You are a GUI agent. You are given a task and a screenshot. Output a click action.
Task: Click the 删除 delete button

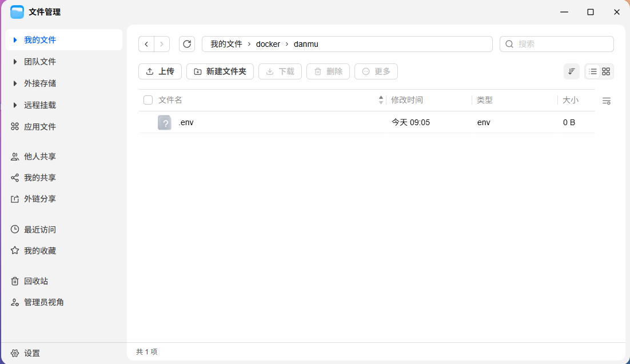click(328, 71)
